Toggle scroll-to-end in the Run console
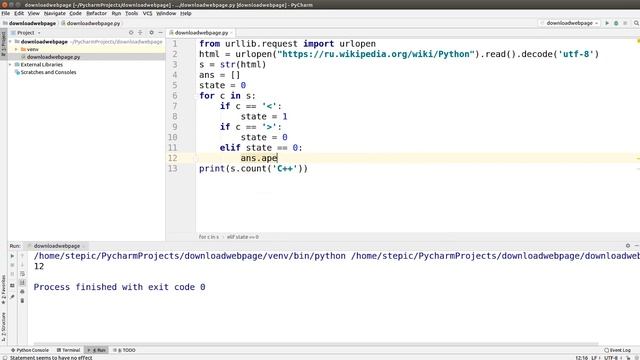The width and height of the screenshot is (640, 360). 22,283
